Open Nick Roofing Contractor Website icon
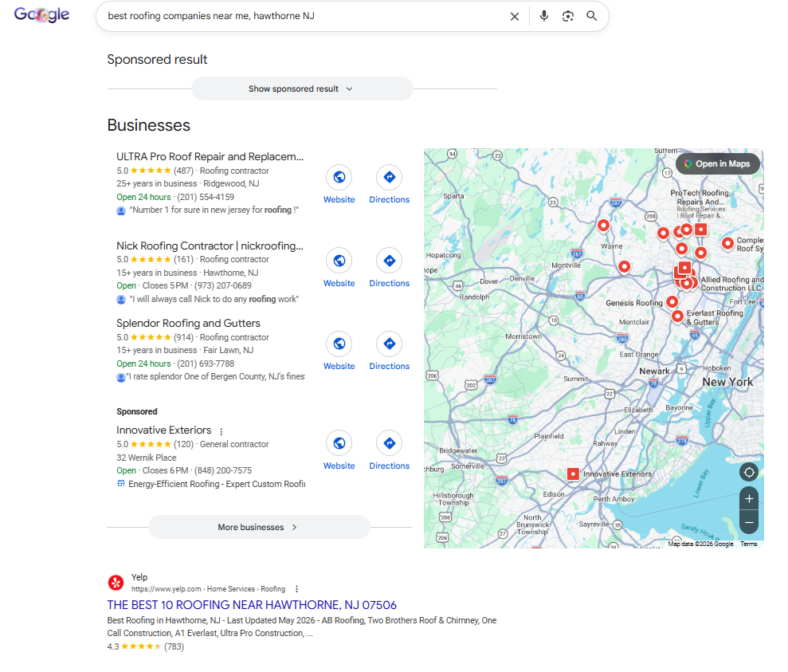 [339, 261]
